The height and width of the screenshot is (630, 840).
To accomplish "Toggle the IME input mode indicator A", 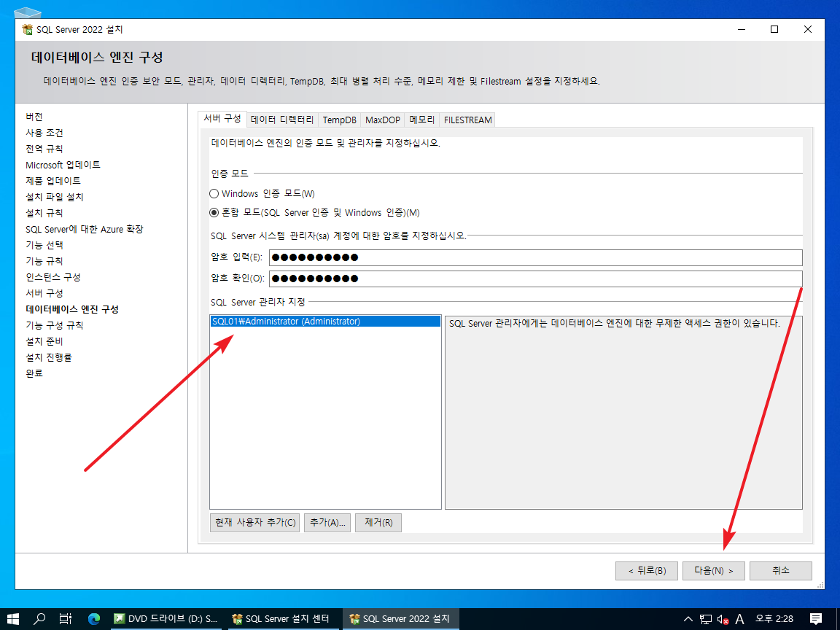I will coord(740,619).
